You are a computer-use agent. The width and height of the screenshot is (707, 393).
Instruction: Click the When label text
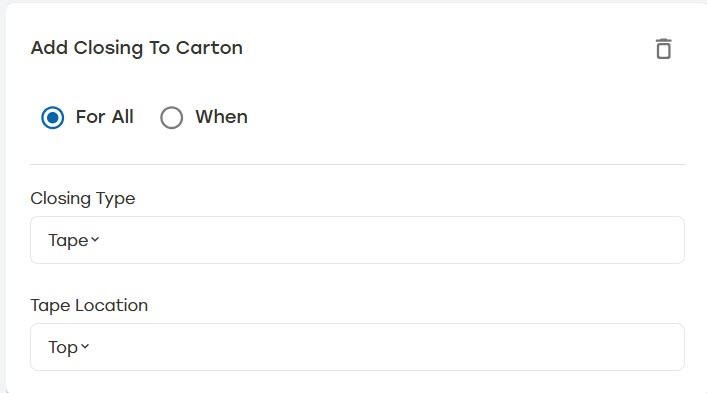[x=221, y=117]
